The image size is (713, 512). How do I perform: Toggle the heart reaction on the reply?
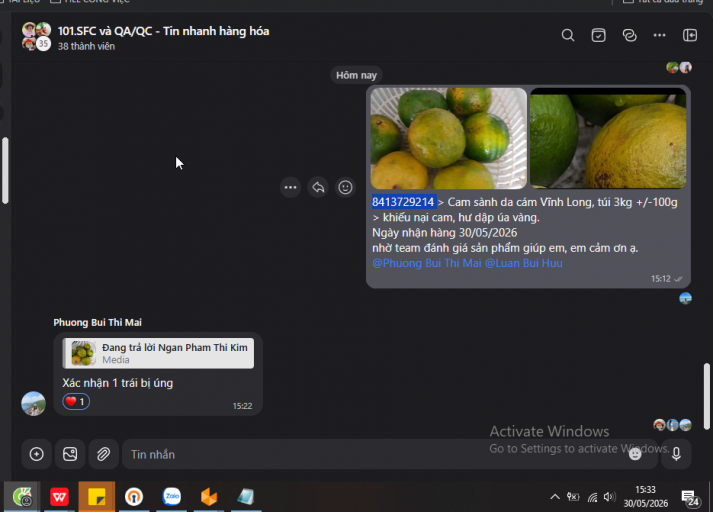[x=76, y=402]
